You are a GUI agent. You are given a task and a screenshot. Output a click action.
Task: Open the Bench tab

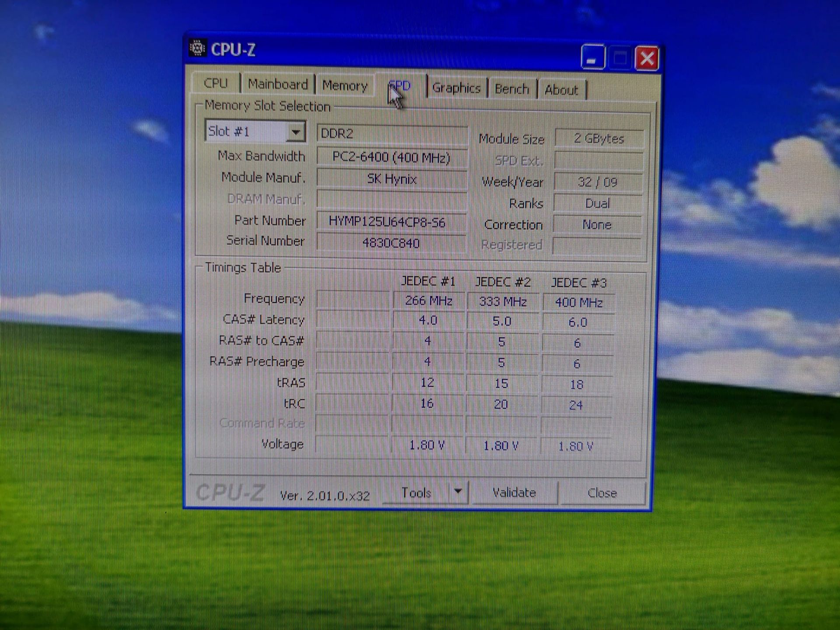(512, 89)
